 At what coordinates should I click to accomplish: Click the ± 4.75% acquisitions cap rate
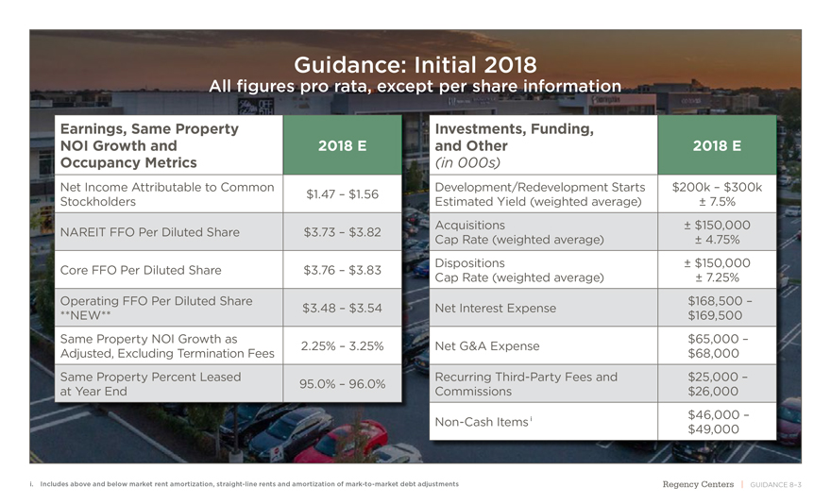[x=716, y=240]
